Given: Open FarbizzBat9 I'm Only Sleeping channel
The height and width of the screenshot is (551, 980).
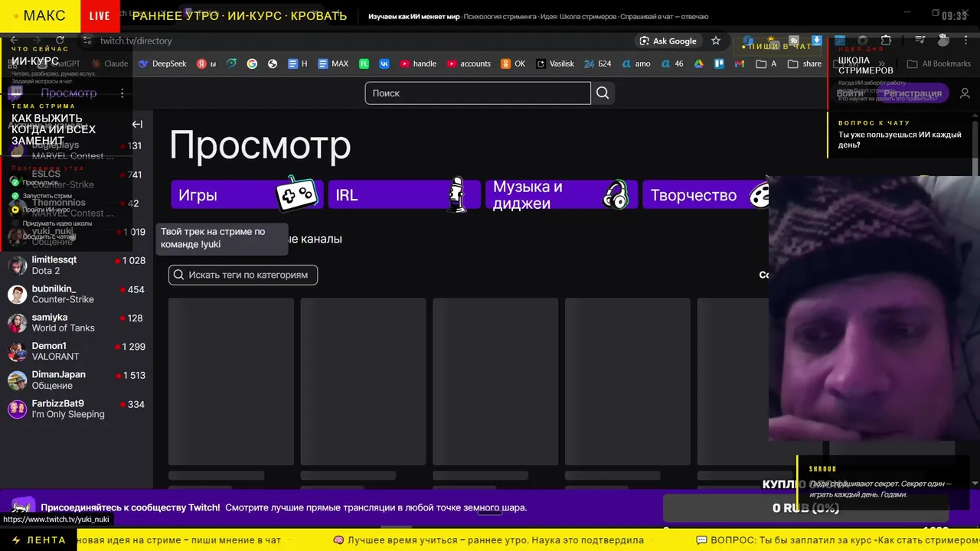Looking at the screenshot, I should click(x=77, y=409).
